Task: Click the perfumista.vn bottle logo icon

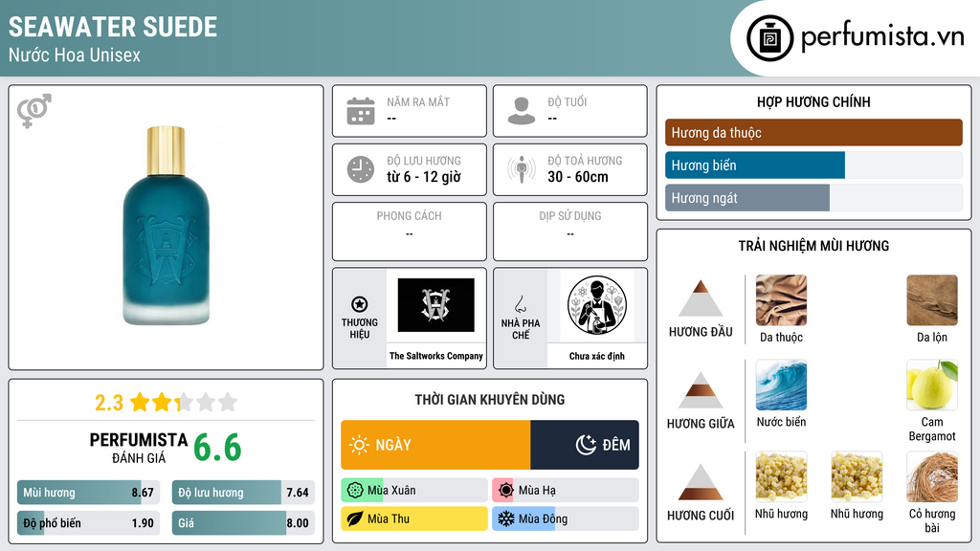Action: [x=770, y=38]
